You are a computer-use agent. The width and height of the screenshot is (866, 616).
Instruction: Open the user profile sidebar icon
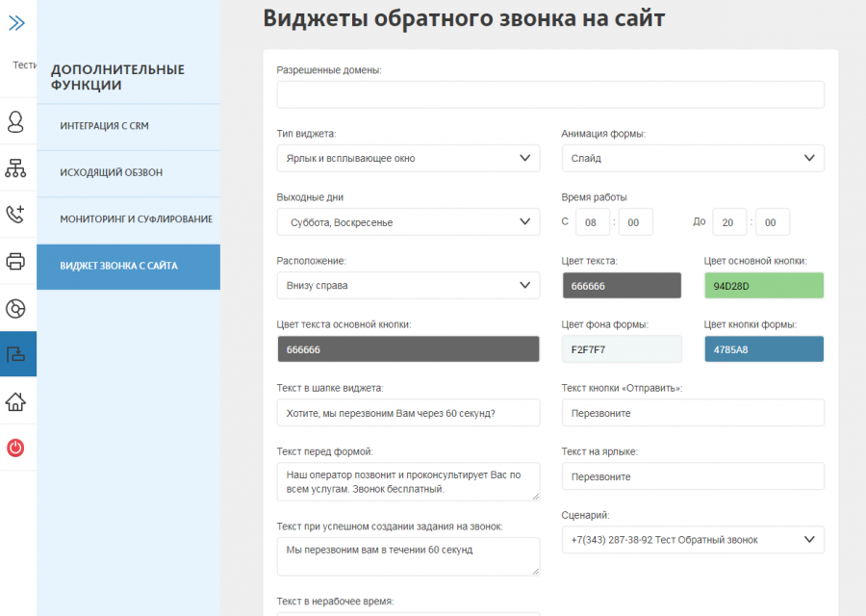coord(16,121)
